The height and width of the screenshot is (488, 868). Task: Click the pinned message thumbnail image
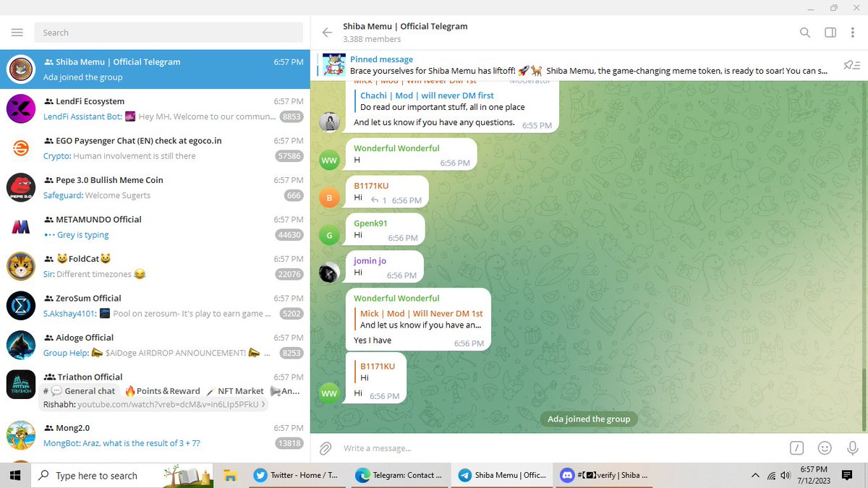click(333, 65)
